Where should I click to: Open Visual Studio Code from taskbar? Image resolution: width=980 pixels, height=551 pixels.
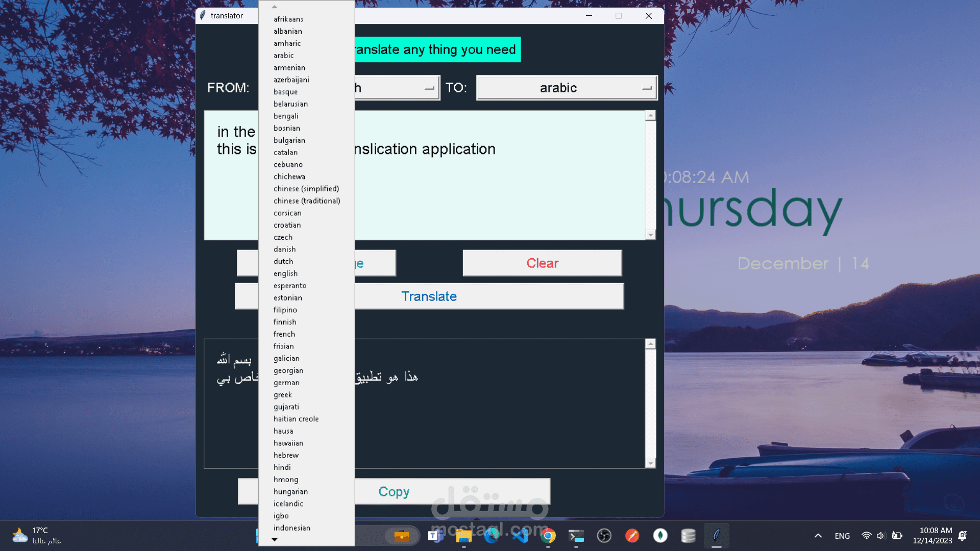tap(520, 536)
